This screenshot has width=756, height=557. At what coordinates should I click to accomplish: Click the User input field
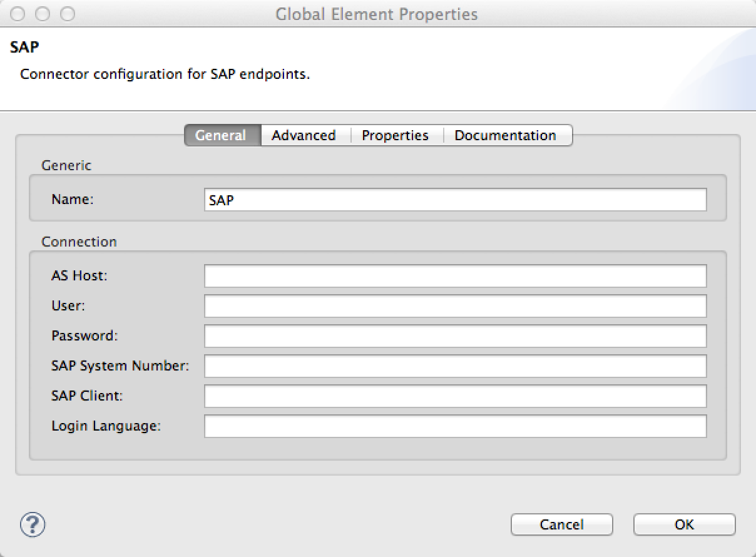coord(454,305)
